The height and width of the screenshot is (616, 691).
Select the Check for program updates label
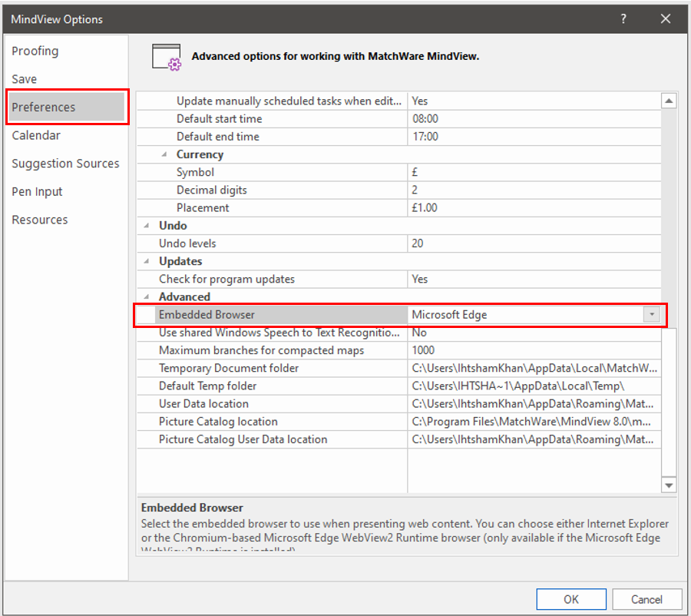(x=226, y=279)
